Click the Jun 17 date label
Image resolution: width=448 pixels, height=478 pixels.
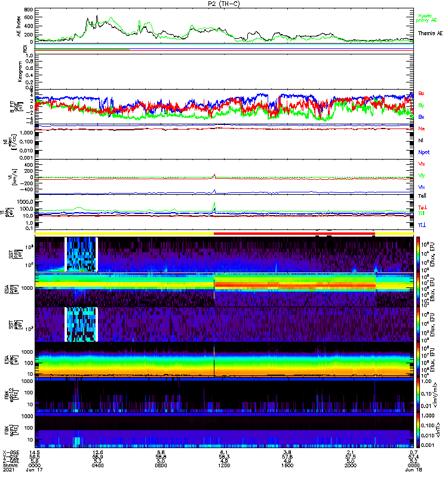(x=34, y=470)
